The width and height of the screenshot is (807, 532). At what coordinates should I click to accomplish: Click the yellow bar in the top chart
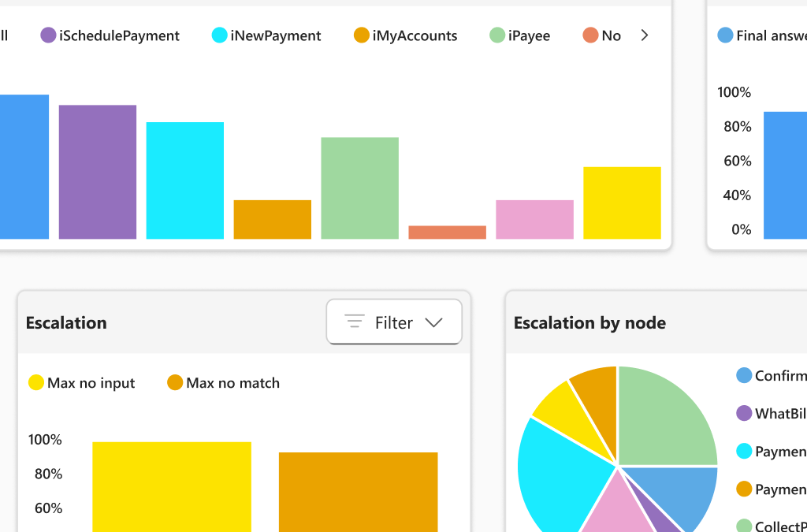[623, 203]
